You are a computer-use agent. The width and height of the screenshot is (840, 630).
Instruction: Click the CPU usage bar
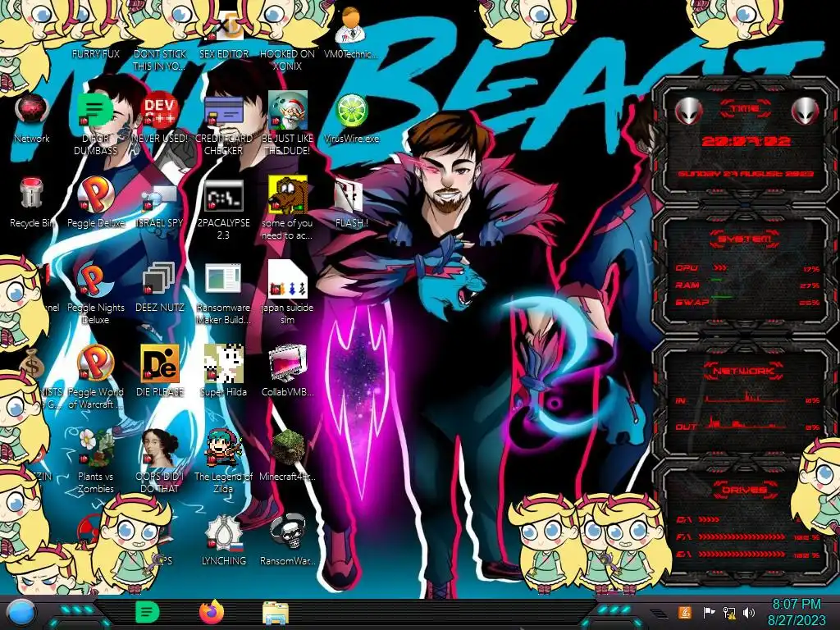click(x=720, y=268)
